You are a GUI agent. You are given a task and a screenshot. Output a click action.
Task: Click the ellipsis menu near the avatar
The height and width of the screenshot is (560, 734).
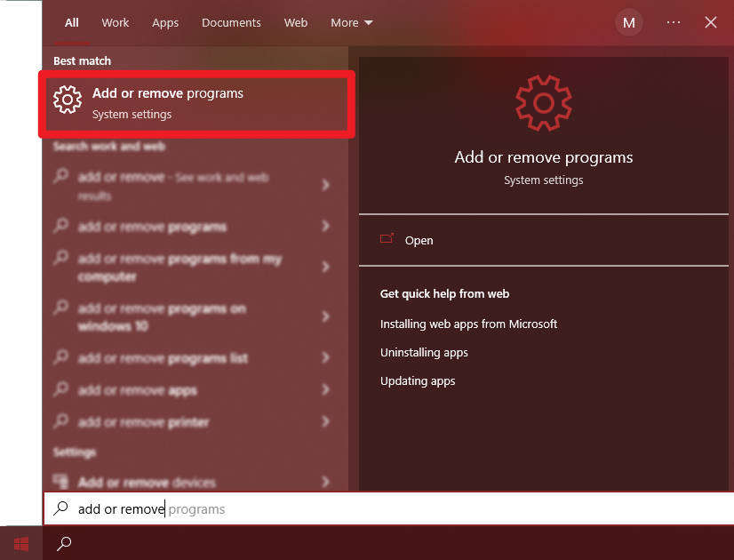(673, 22)
